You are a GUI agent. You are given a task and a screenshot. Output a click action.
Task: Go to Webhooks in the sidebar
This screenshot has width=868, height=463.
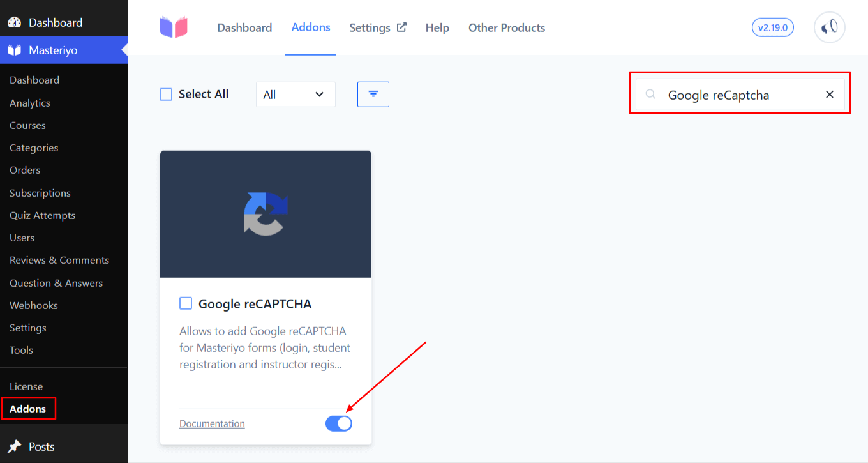point(34,305)
